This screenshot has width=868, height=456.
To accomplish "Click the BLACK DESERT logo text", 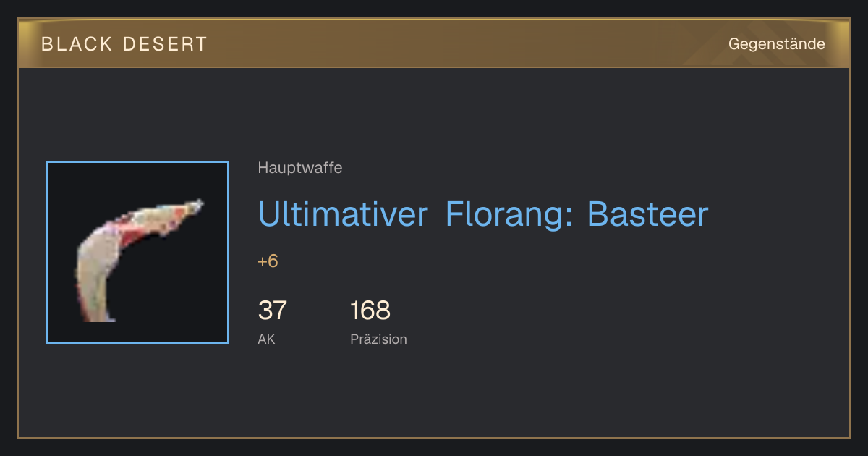I will point(124,44).
